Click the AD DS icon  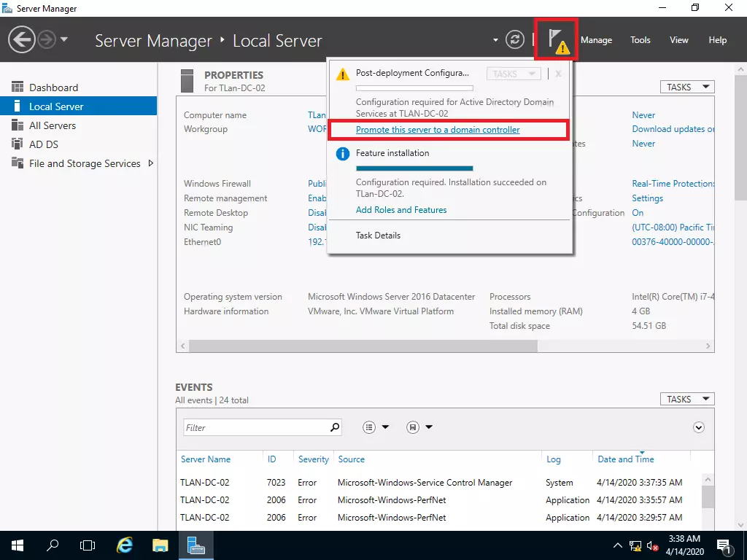18,144
